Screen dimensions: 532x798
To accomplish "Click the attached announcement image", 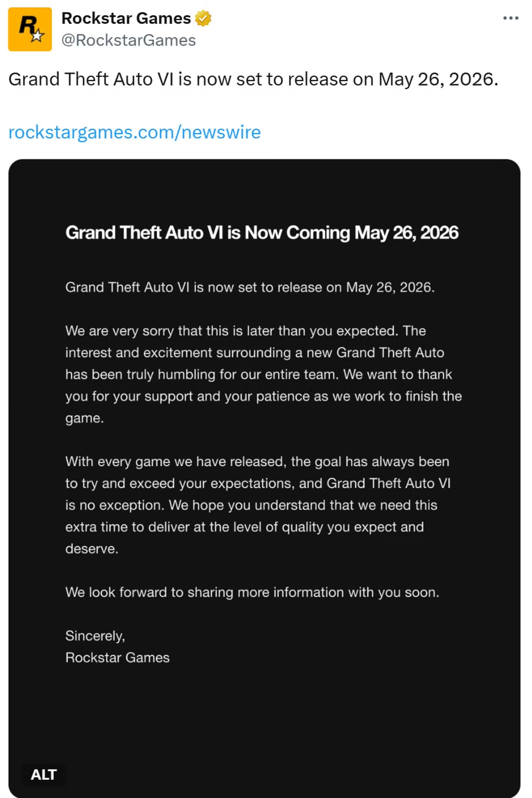I will [266, 475].
